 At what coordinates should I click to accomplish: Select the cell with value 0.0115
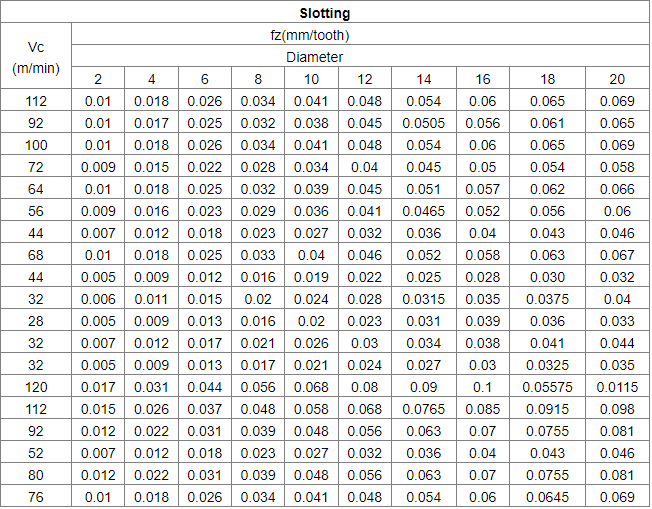(x=616, y=387)
